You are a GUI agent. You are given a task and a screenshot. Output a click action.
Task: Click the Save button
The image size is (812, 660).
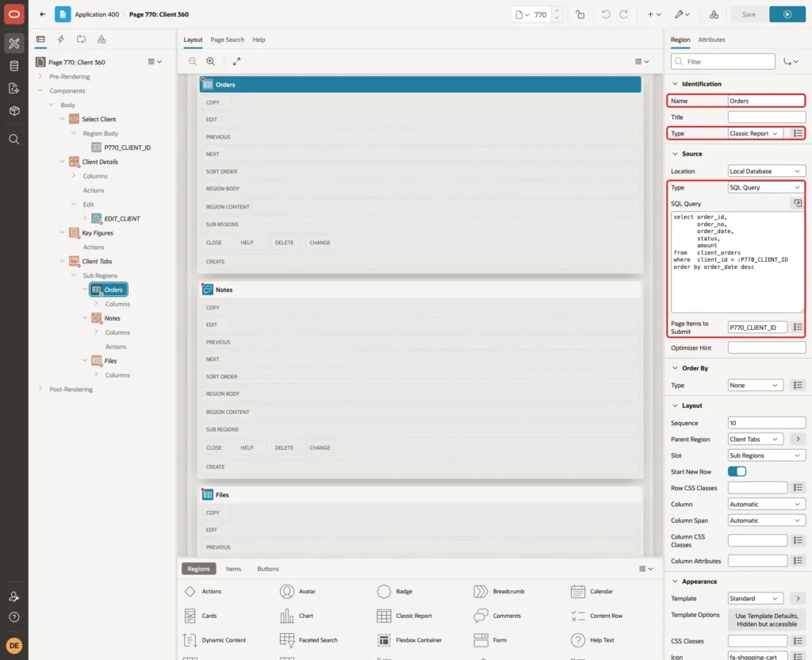[749, 14]
